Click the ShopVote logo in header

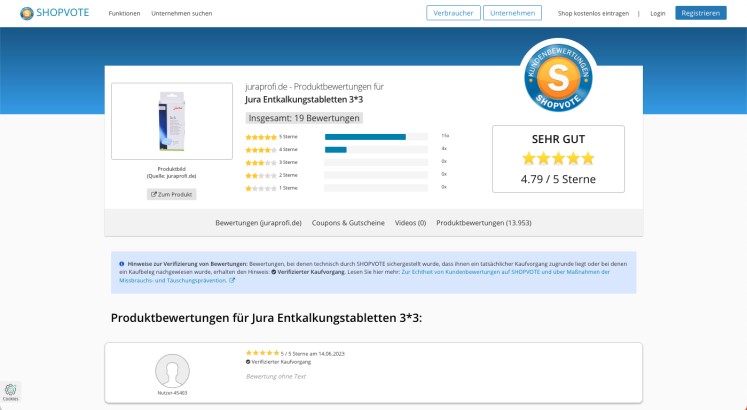tap(54, 13)
